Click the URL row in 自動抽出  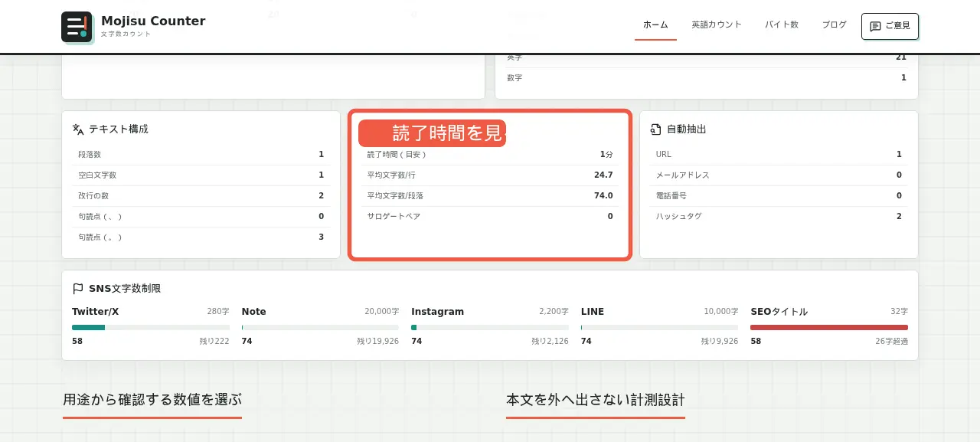click(779, 154)
